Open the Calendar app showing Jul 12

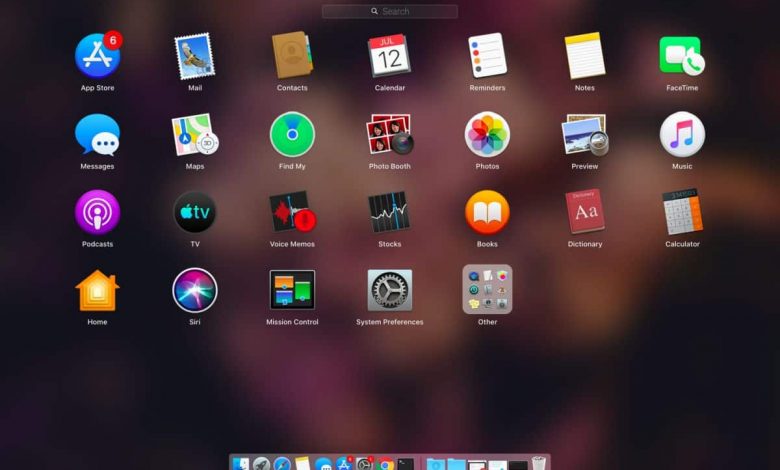click(x=390, y=55)
